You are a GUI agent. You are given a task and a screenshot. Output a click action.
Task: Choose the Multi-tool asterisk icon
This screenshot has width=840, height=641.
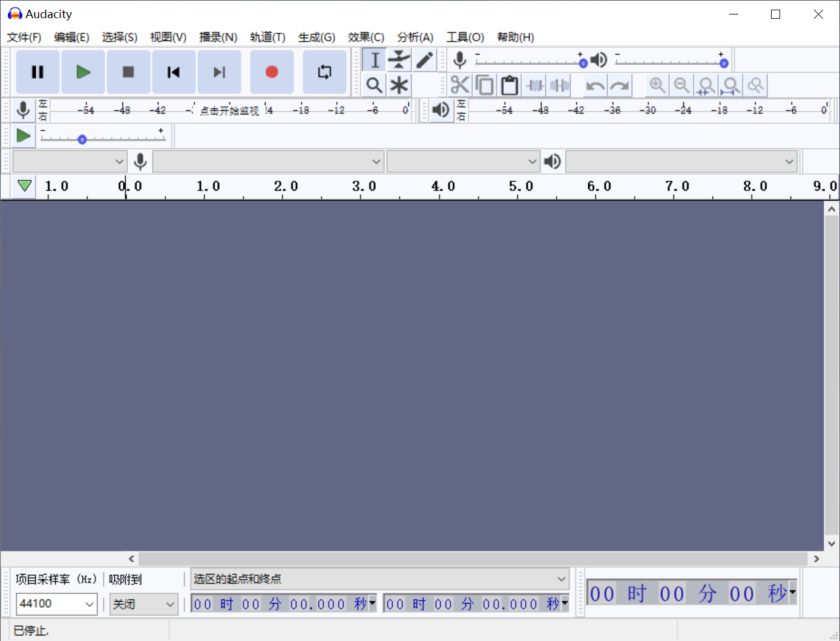399,85
